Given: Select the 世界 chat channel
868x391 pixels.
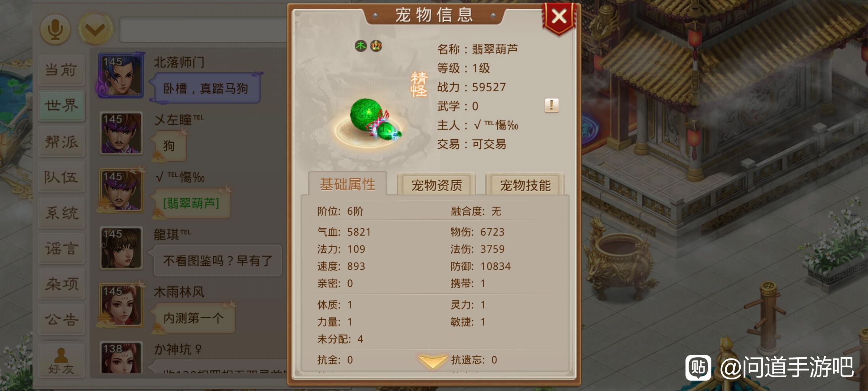Looking at the screenshot, I should 61,105.
